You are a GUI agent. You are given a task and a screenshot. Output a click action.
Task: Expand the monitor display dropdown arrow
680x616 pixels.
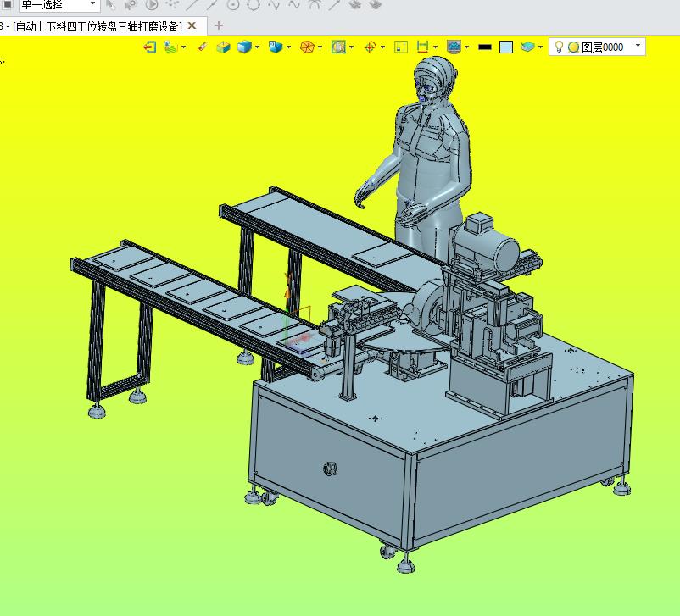(x=466, y=47)
